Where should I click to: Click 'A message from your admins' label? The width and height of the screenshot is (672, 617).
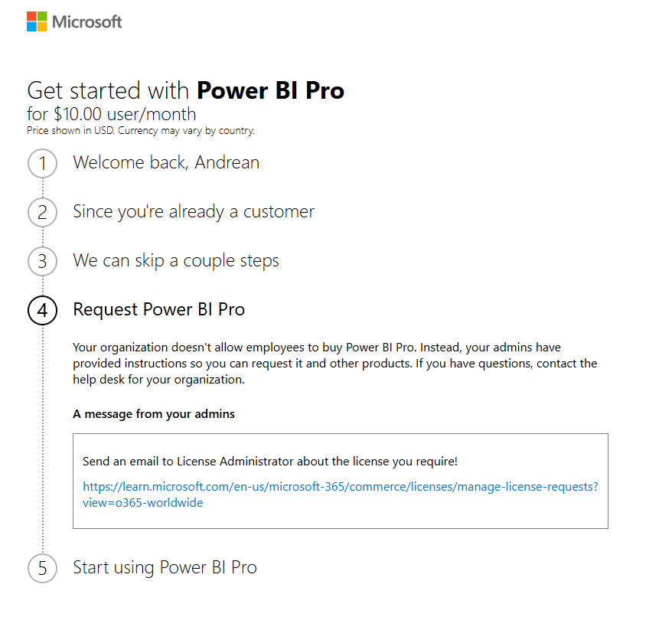coord(154,414)
